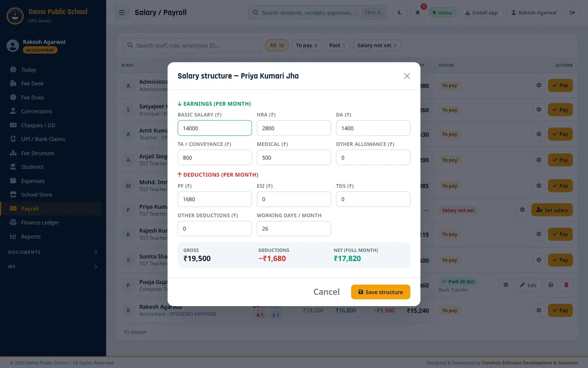
Task: Click the gear icon beside the Set salary button
Action: 522,210
